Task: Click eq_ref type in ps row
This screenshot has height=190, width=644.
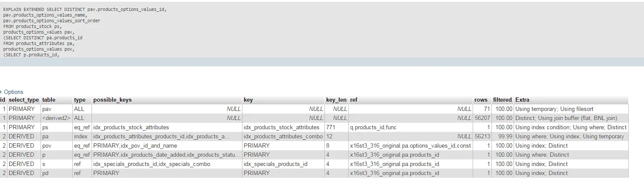Action: (82, 127)
